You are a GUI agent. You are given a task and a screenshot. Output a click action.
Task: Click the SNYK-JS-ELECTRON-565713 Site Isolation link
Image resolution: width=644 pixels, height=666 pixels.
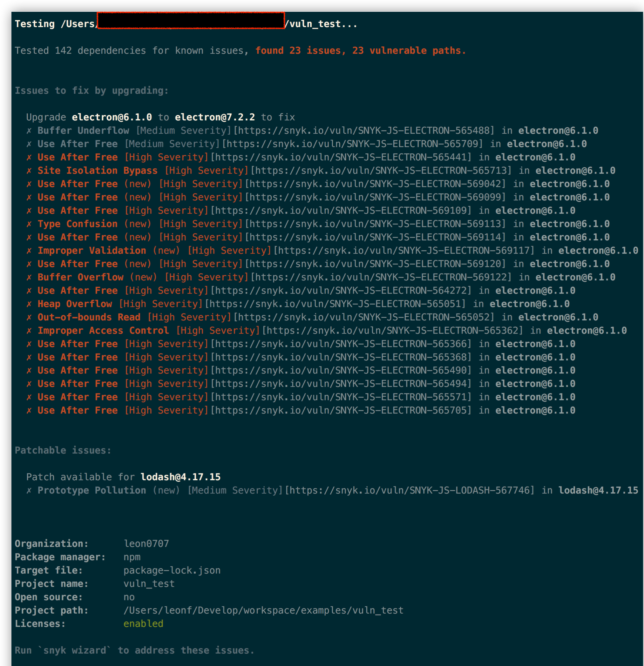[381, 171]
